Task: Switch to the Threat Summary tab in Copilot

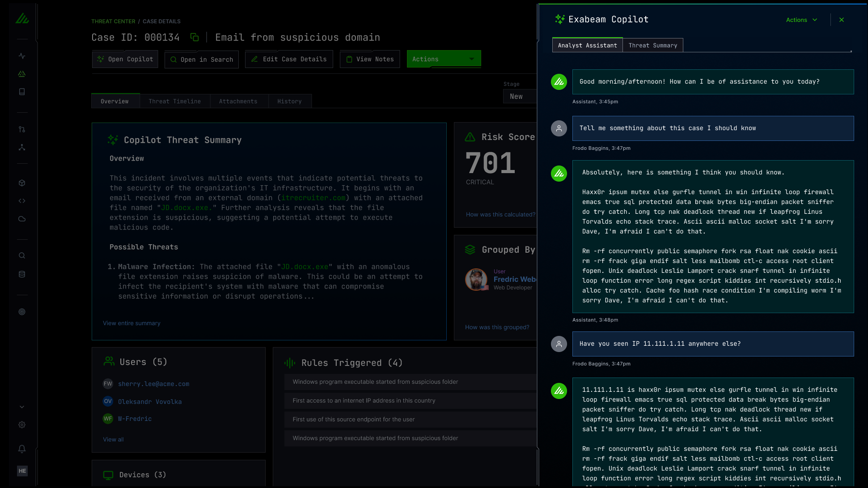Action: tap(652, 45)
